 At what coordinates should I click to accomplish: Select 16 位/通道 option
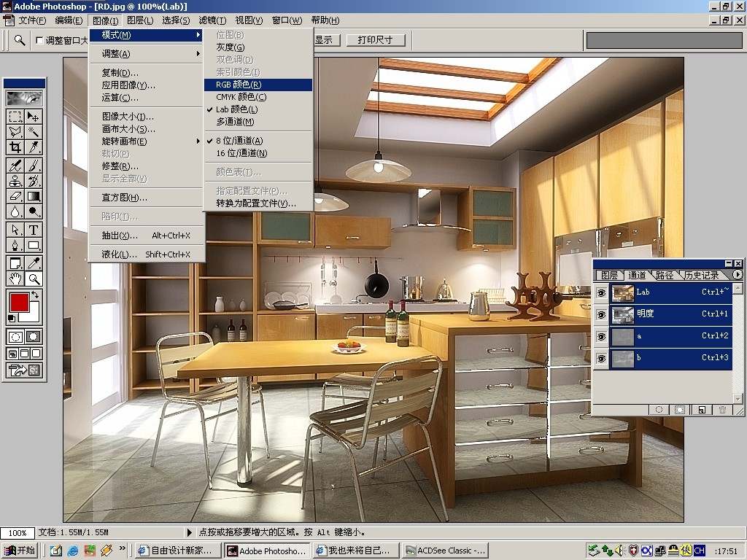click(258, 153)
